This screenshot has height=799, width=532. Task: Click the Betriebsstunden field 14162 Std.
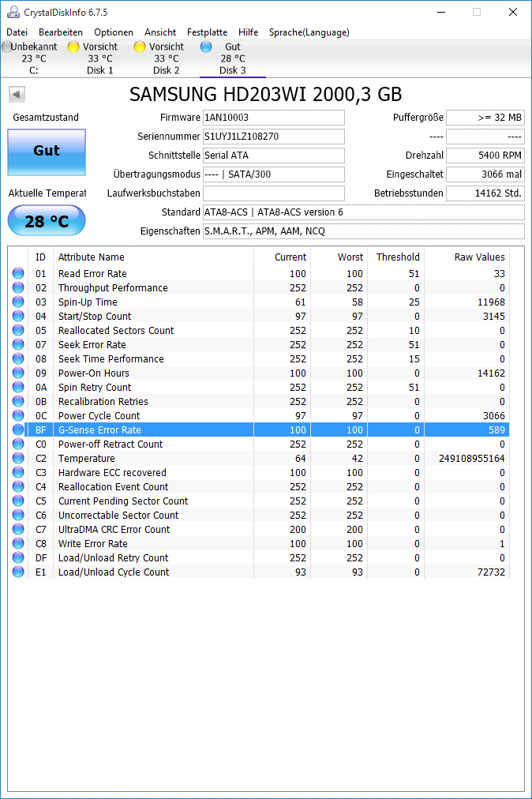coord(485,193)
